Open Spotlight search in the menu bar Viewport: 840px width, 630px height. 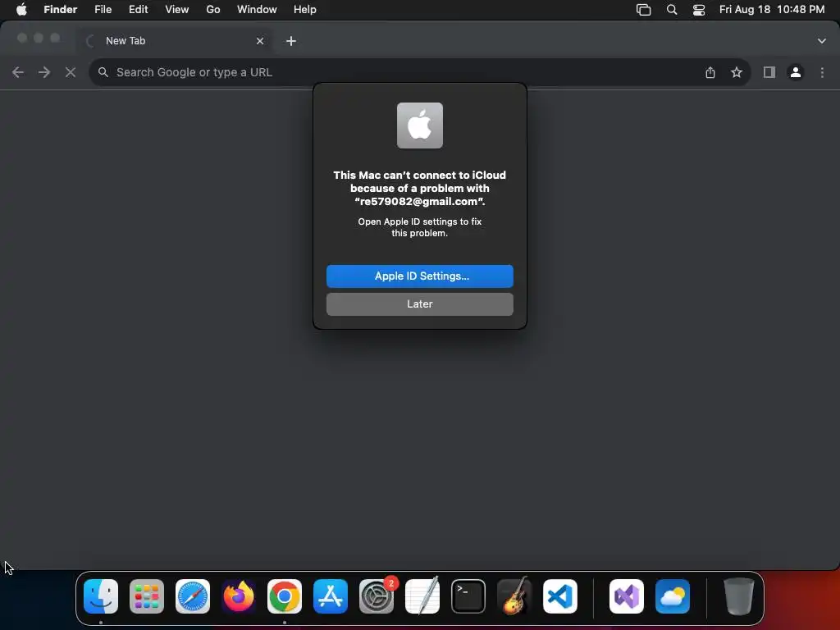coord(672,10)
